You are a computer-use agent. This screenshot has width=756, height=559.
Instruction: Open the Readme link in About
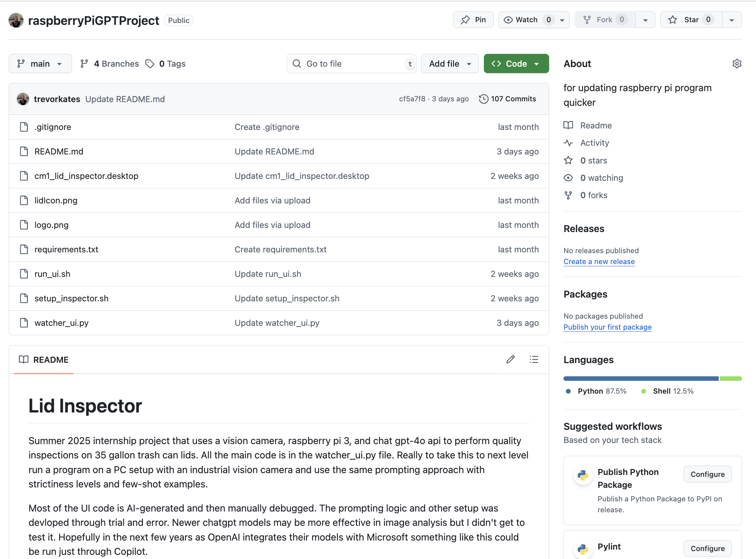tap(595, 125)
